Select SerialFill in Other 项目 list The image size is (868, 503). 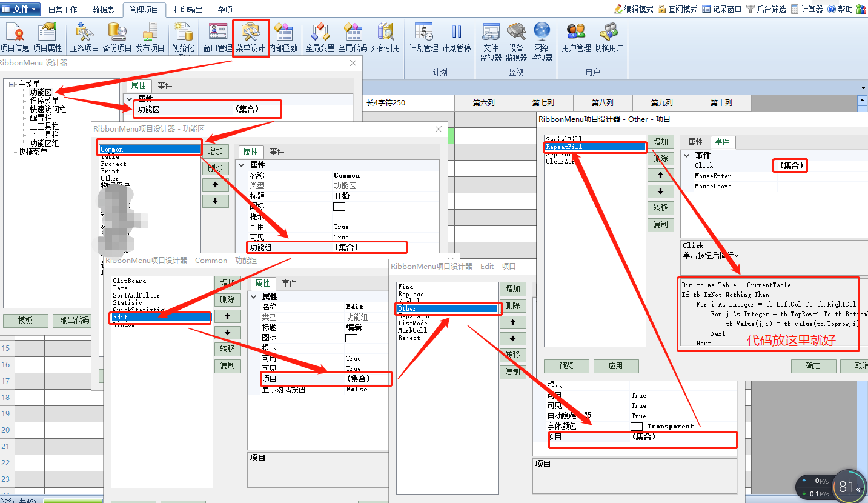564,139
